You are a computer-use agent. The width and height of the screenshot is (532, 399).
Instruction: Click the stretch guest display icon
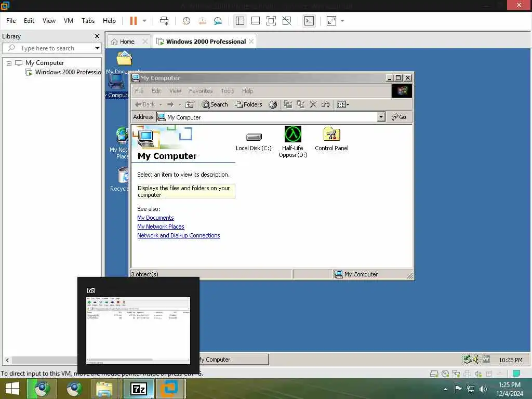point(331,21)
